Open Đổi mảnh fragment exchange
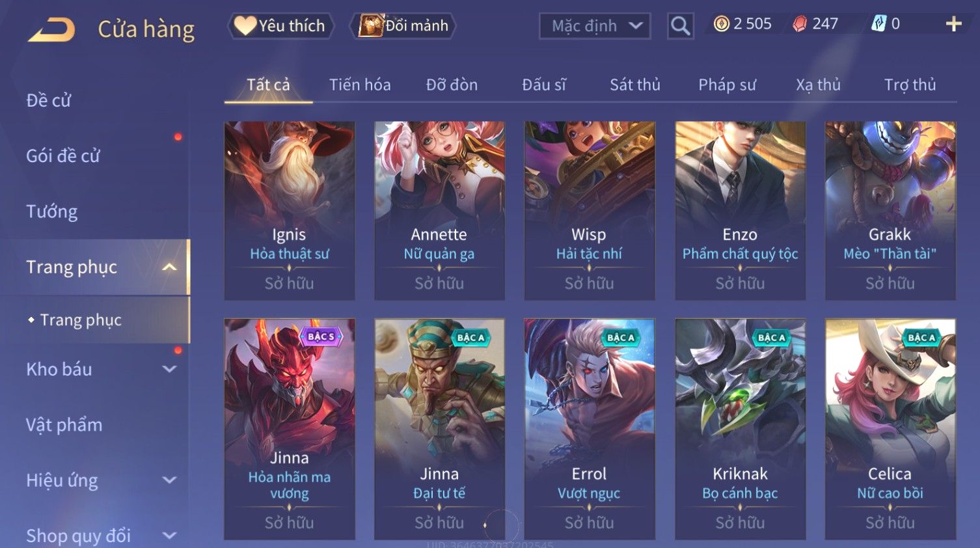The height and width of the screenshot is (548, 980). [403, 26]
